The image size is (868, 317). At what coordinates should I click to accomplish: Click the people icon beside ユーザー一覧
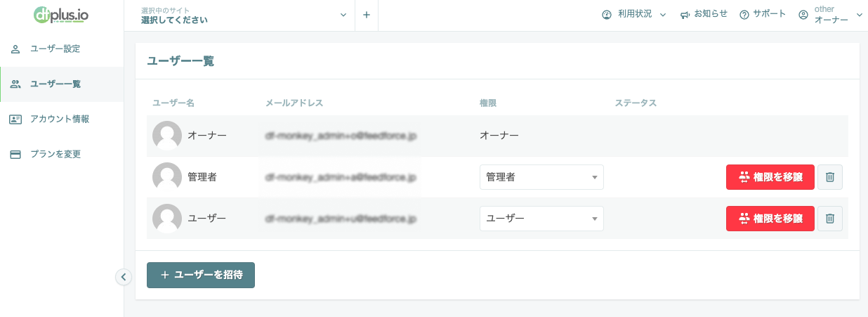click(15, 84)
